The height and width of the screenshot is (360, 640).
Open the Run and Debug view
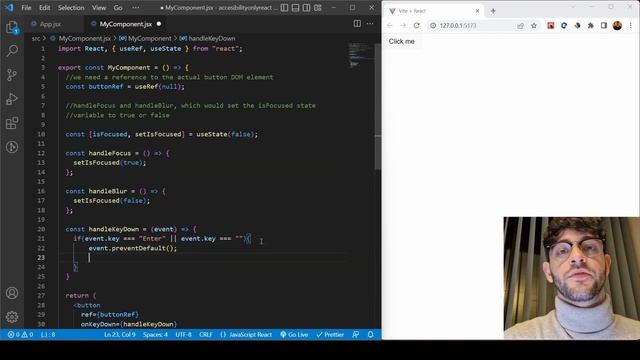tap(12, 99)
